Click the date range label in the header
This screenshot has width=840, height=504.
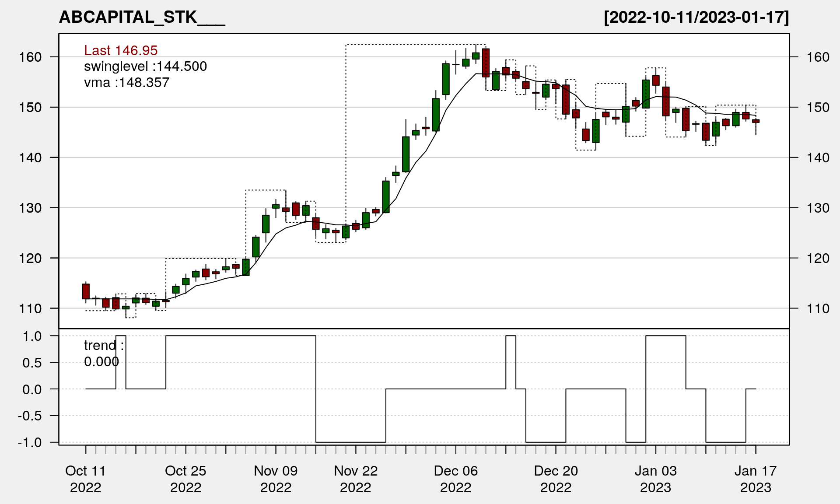tap(696, 17)
